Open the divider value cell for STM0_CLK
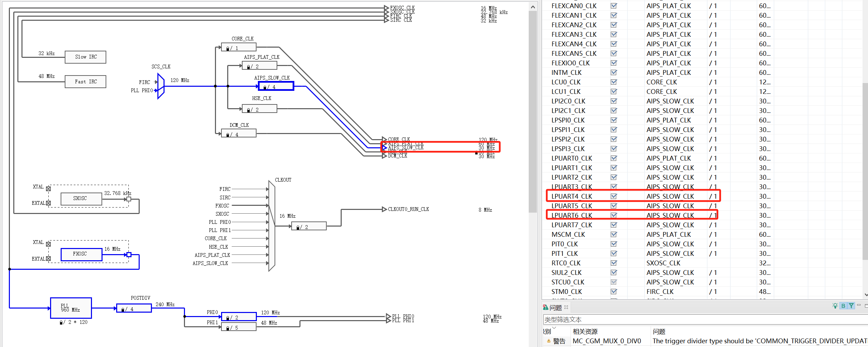Viewport: 868px width, 347px height. (x=713, y=292)
